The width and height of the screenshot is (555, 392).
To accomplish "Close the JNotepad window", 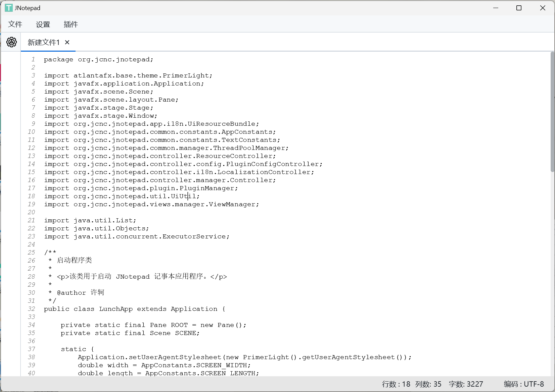I will tap(543, 8).
